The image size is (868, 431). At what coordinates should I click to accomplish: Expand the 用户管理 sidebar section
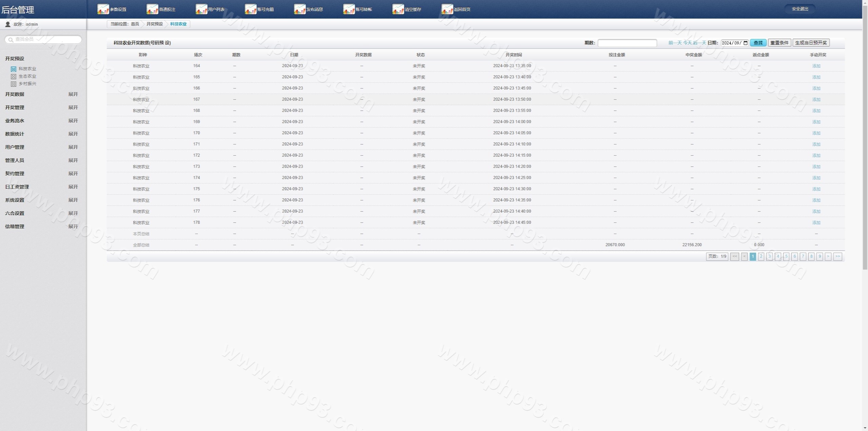73,147
